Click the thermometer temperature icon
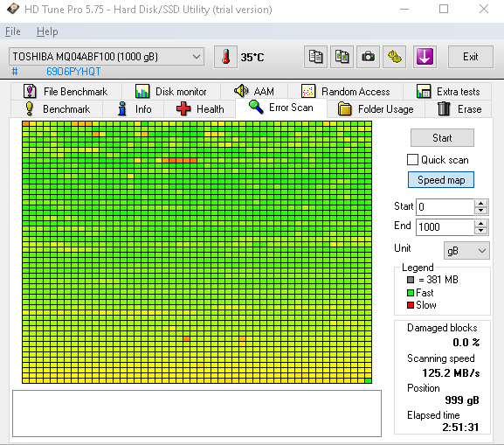 coord(225,57)
